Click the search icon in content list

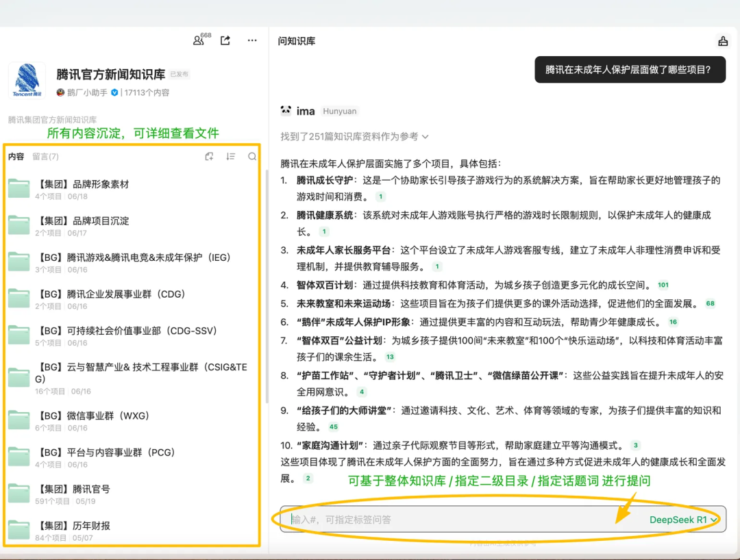click(x=252, y=157)
